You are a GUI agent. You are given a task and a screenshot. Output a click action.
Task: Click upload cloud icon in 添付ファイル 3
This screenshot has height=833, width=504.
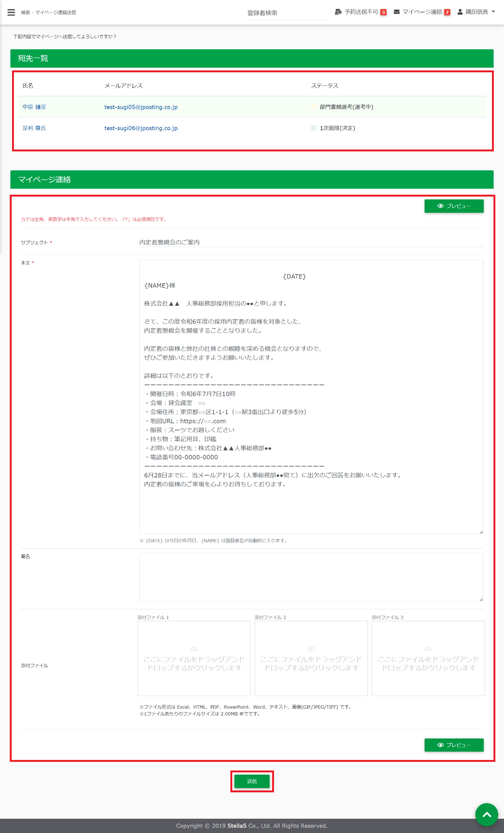(428, 649)
